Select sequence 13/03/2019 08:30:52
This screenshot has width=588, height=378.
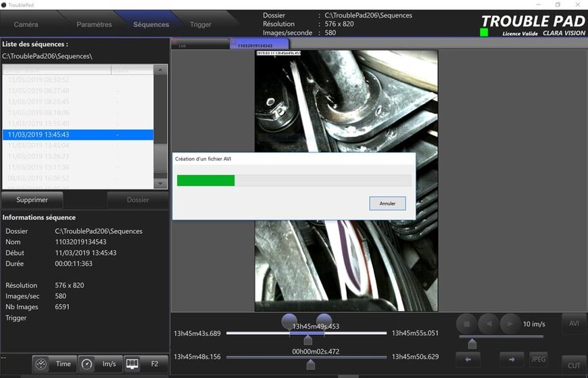[78, 80]
